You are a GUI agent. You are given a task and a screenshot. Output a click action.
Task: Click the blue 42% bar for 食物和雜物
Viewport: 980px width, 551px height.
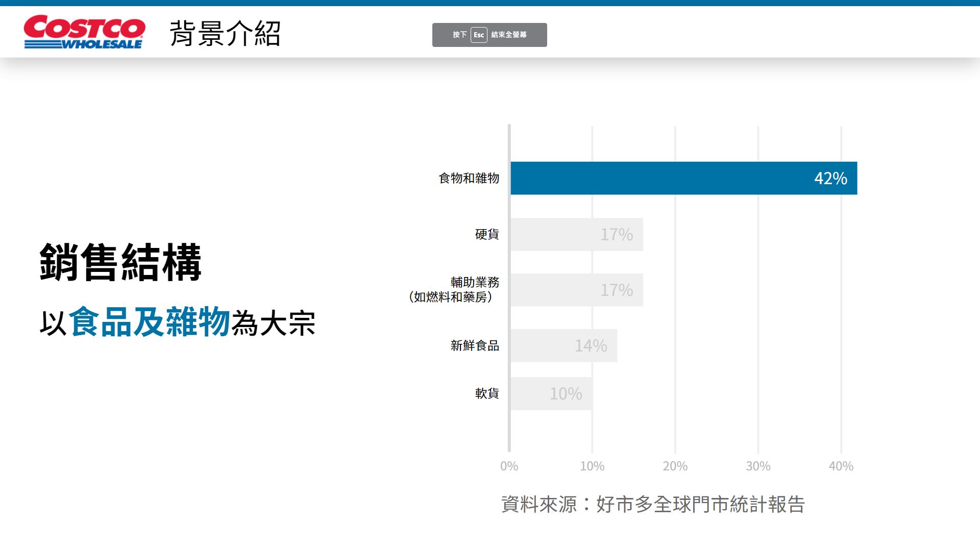pos(684,178)
